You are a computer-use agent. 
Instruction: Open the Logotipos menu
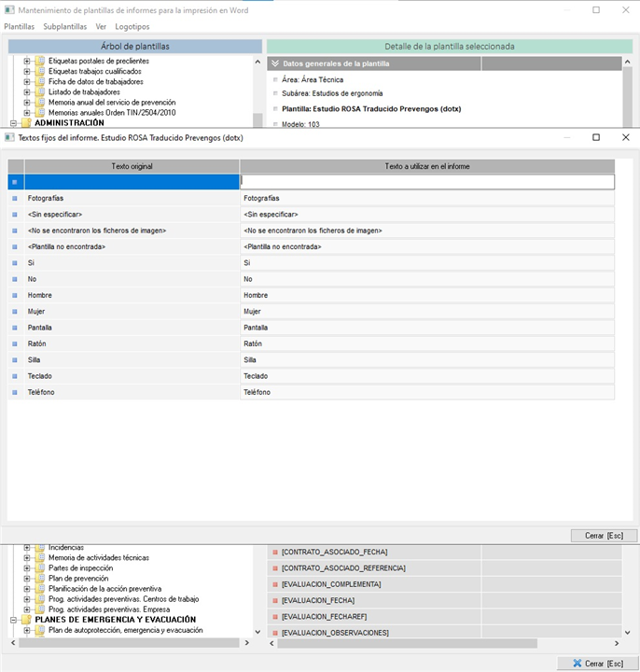[x=132, y=26]
